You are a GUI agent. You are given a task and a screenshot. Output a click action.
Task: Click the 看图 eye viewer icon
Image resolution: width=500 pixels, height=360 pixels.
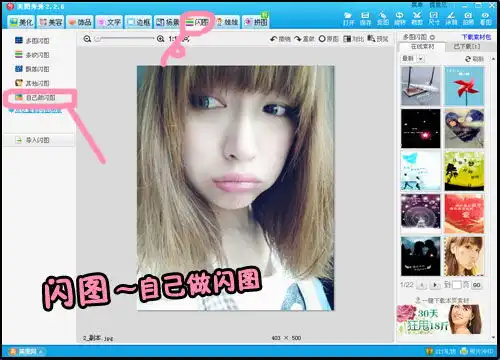(x=486, y=19)
